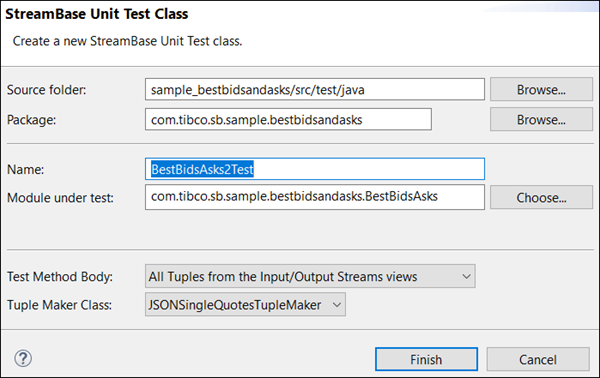
Task: Browse for the Source folder
Action: pos(541,90)
